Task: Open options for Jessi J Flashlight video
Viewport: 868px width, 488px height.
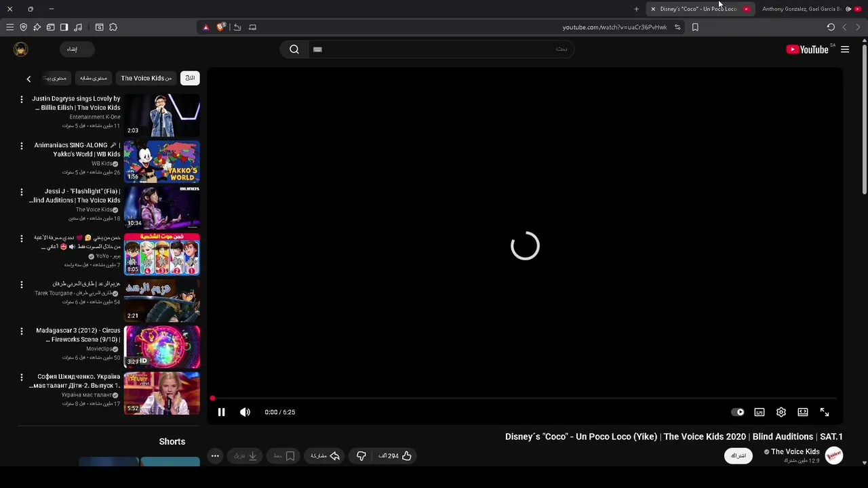Action: point(21,192)
